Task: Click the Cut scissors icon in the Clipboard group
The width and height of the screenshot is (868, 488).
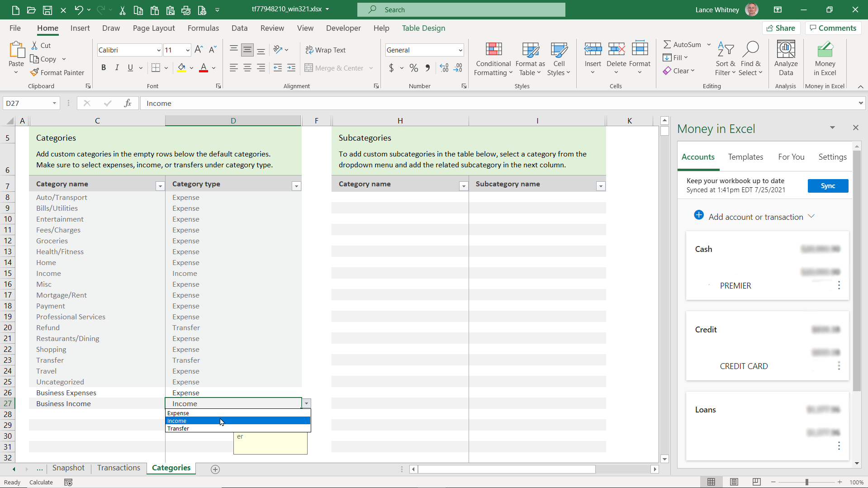Action: pyautogui.click(x=34, y=45)
